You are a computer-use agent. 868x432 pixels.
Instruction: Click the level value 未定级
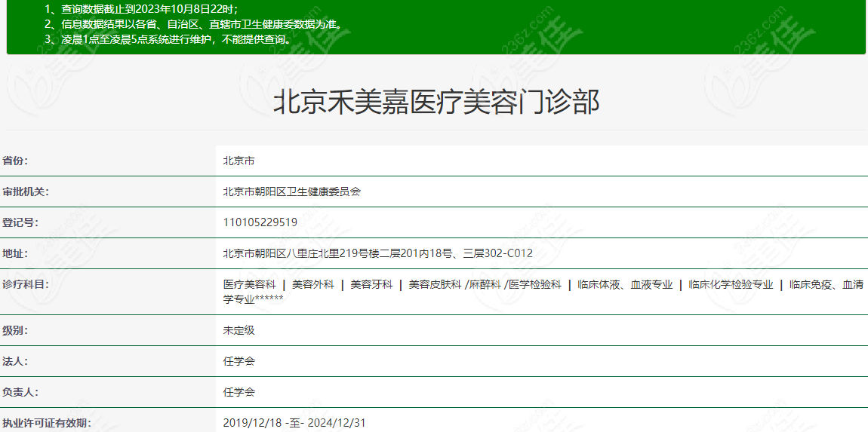(x=239, y=330)
